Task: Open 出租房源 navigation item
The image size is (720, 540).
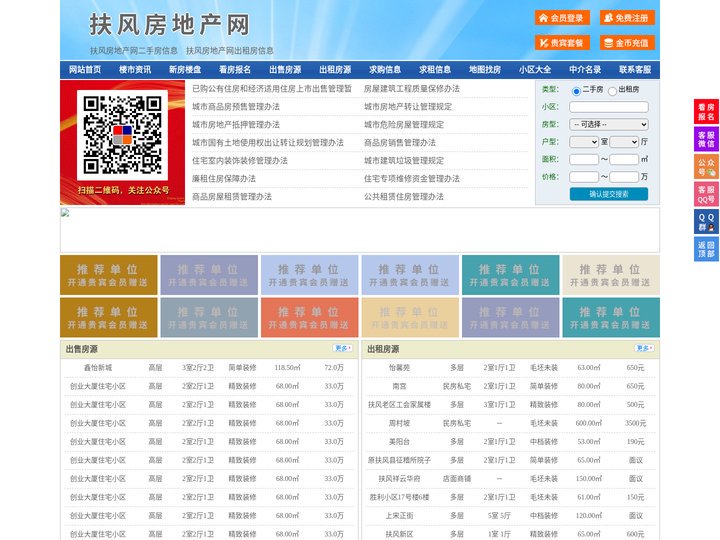Action: [x=335, y=70]
